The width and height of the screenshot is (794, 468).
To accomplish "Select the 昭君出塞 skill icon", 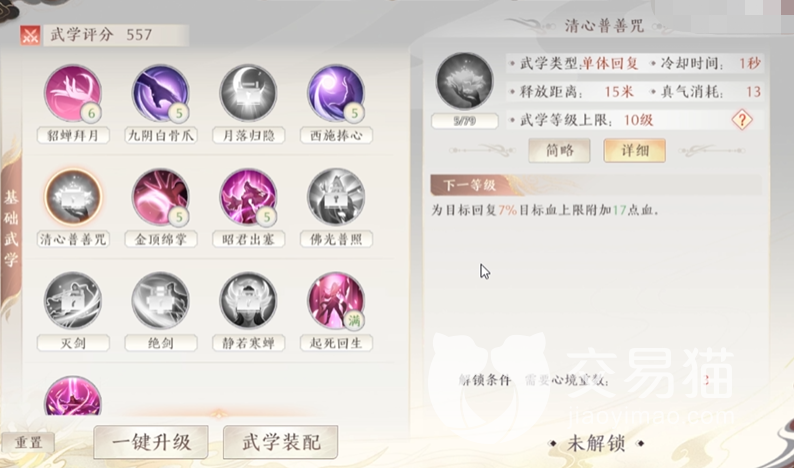I will tap(248, 197).
